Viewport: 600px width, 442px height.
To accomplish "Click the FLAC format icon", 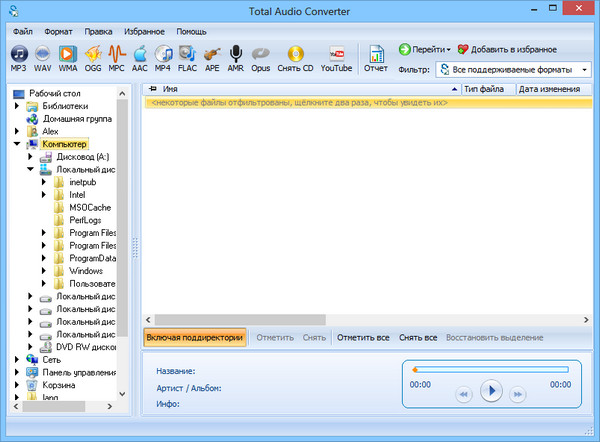I will tap(187, 58).
